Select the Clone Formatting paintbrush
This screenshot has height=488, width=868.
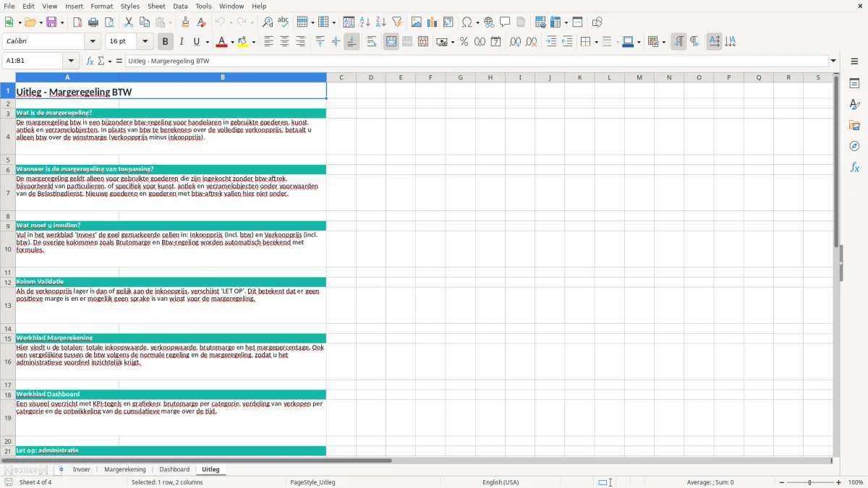pos(186,22)
